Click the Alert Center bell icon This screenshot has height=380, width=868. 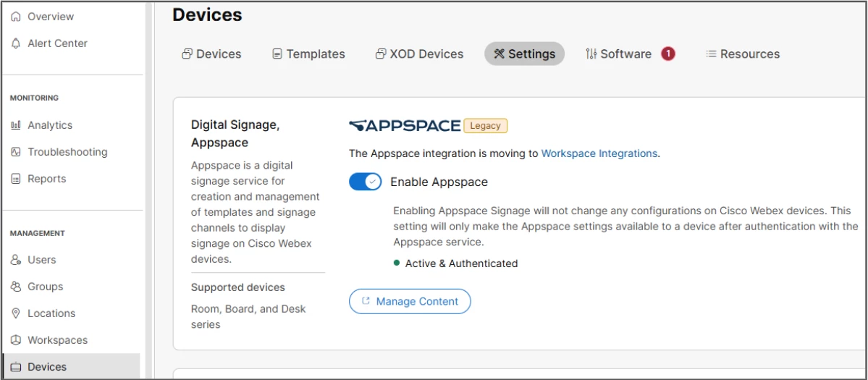tap(16, 43)
